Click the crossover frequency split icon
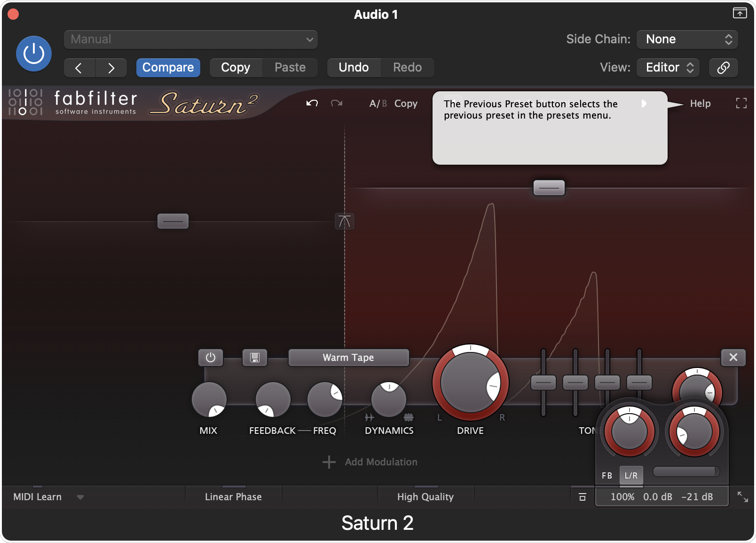Viewport: 756px width, 543px height. coord(345,221)
